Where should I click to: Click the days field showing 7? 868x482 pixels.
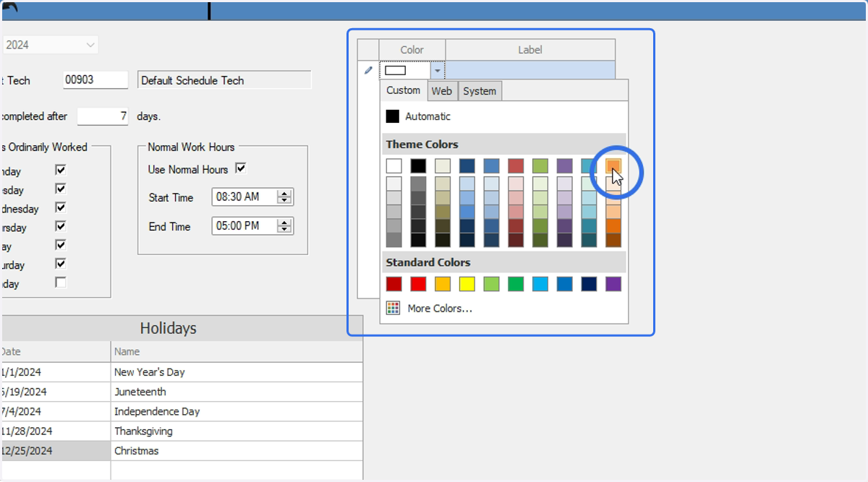click(x=103, y=116)
